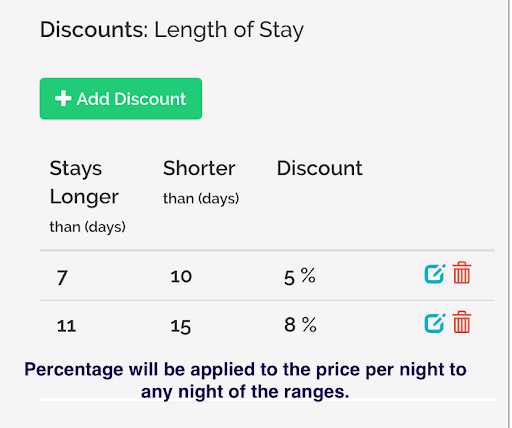Click the value 11 in second row
Viewport: 512px width, 428px height.
pyautogui.click(x=66, y=326)
